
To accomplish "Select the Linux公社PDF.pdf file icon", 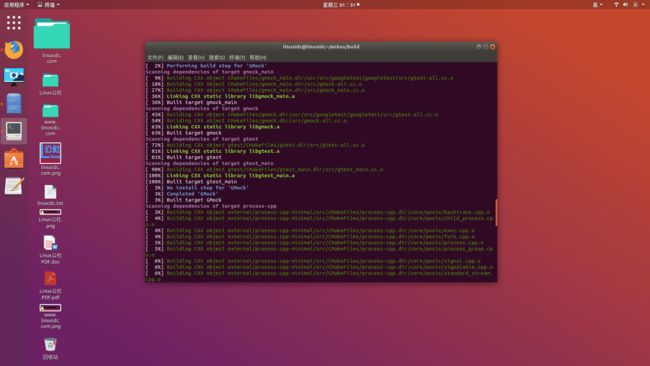I will (51, 279).
